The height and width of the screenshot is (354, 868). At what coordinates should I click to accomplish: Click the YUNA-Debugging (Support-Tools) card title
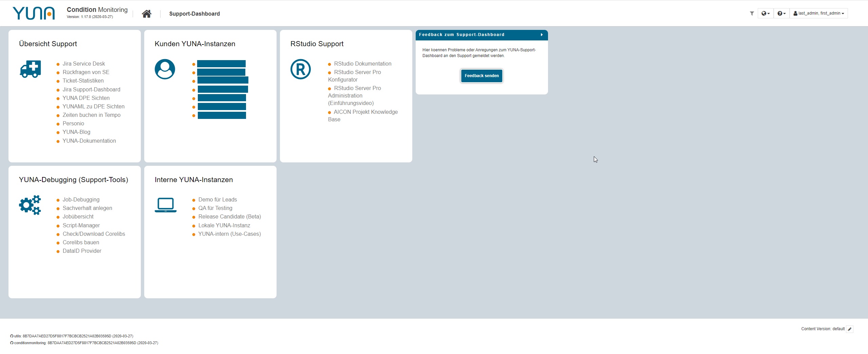[x=73, y=180]
